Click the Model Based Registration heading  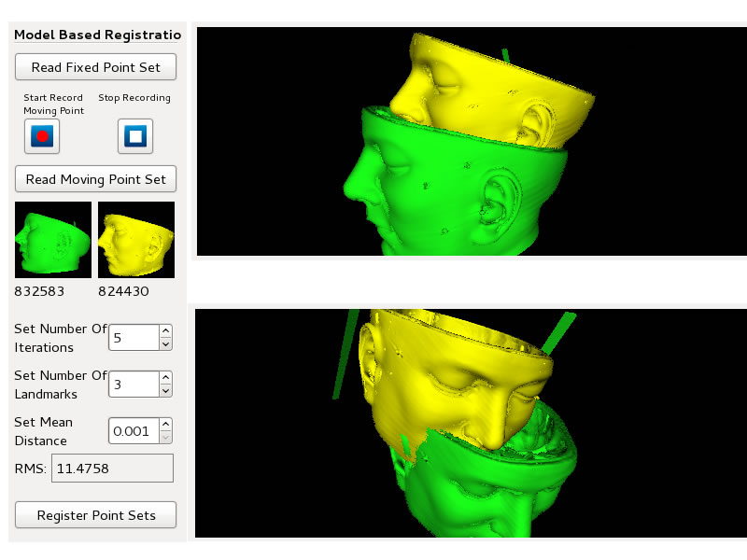coord(98,35)
